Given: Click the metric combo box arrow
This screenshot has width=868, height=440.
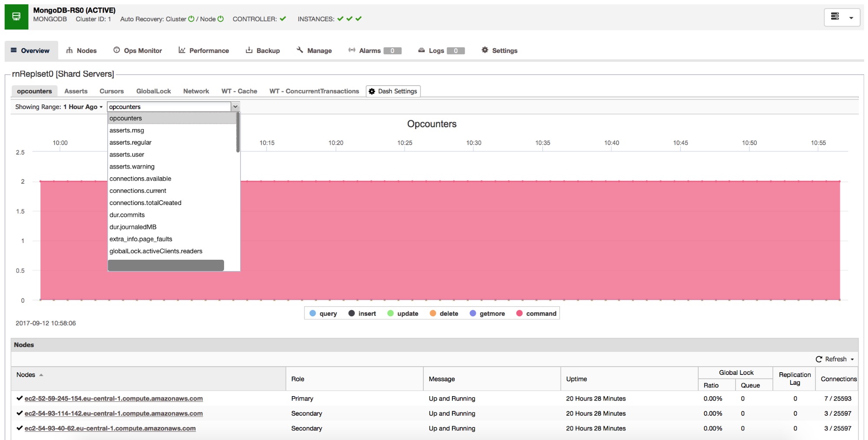Looking at the screenshot, I should click(235, 106).
